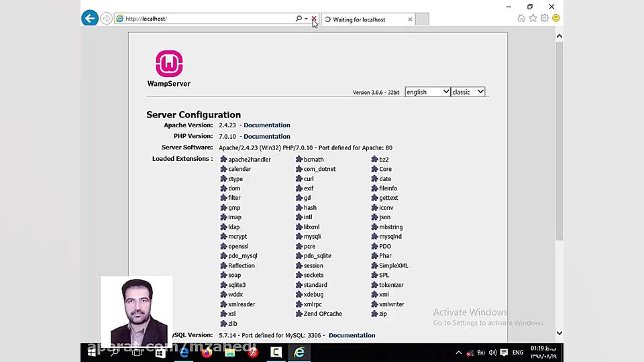Click the smiley feedback icon
Image resolution: width=644 pixels, height=362 pixels.
tap(555, 18)
